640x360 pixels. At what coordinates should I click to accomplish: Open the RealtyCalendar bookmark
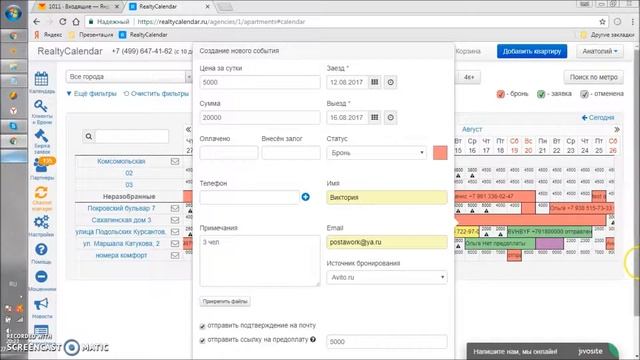(x=143, y=35)
